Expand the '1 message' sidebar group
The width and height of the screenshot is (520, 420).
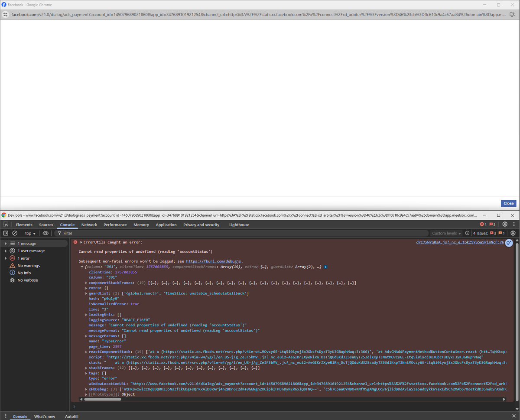pyautogui.click(x=6, y=244)
